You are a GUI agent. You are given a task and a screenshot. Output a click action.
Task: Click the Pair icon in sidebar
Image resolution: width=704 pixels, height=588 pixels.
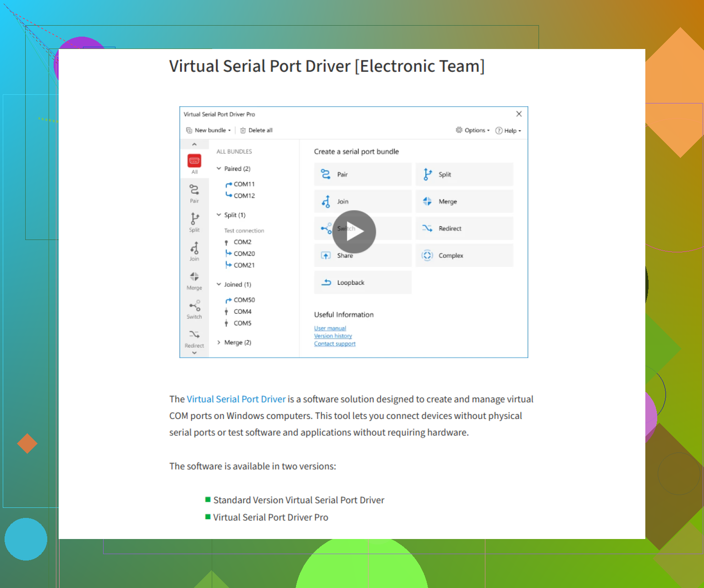[x=194, y=190]
